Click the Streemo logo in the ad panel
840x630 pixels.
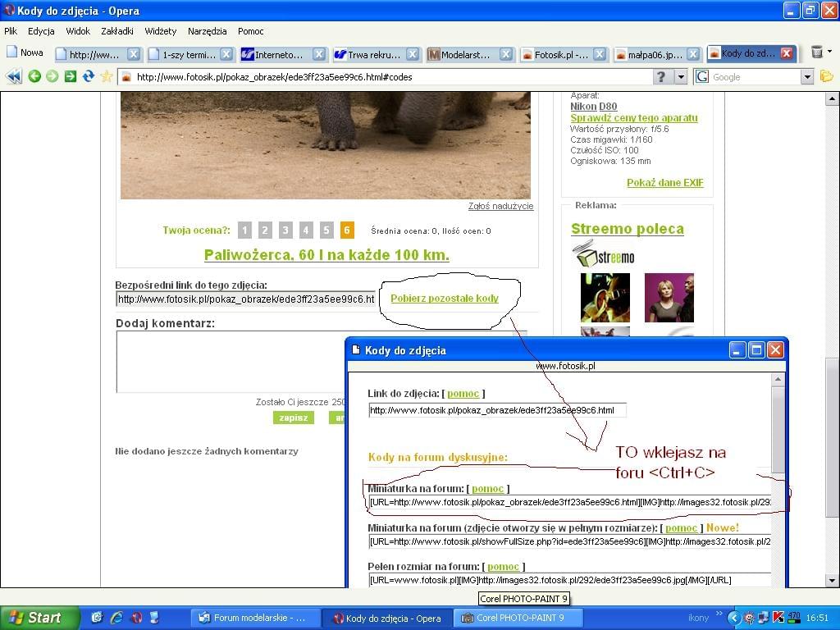pyautogui.click(x=604, y=255)
